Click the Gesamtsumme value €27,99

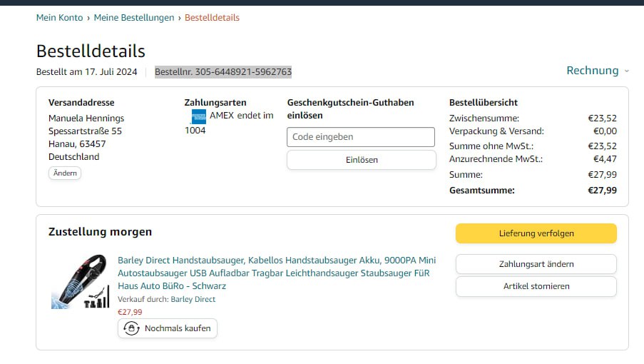(602, 191)
